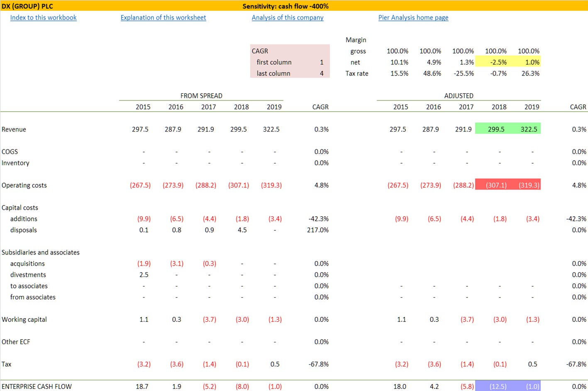This screenshot has width=588, height=391.
Task: Click the ADJUSTED section header
Action: click(x=459, y=96)
